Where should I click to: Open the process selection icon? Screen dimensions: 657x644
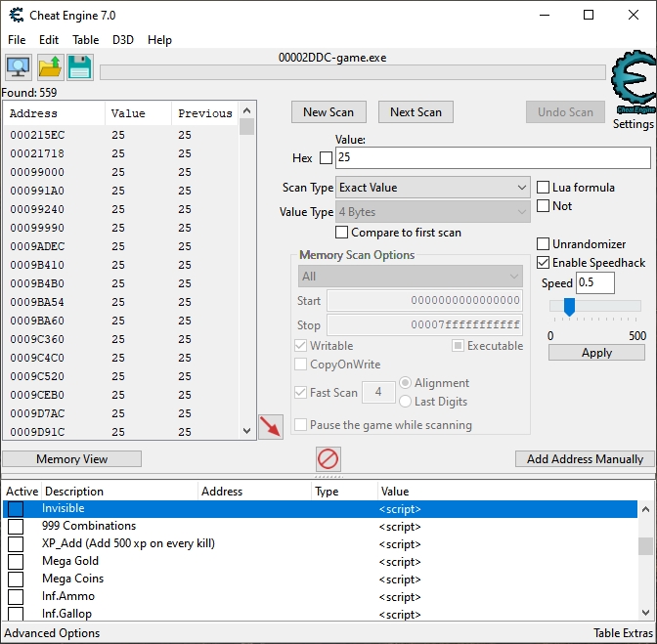click(x=19, y=67)
